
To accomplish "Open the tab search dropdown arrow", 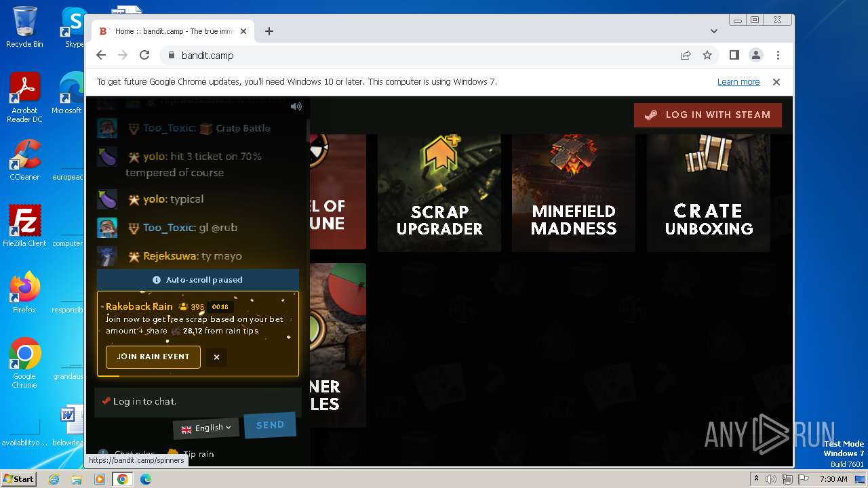I will click(x=713, y=31).
